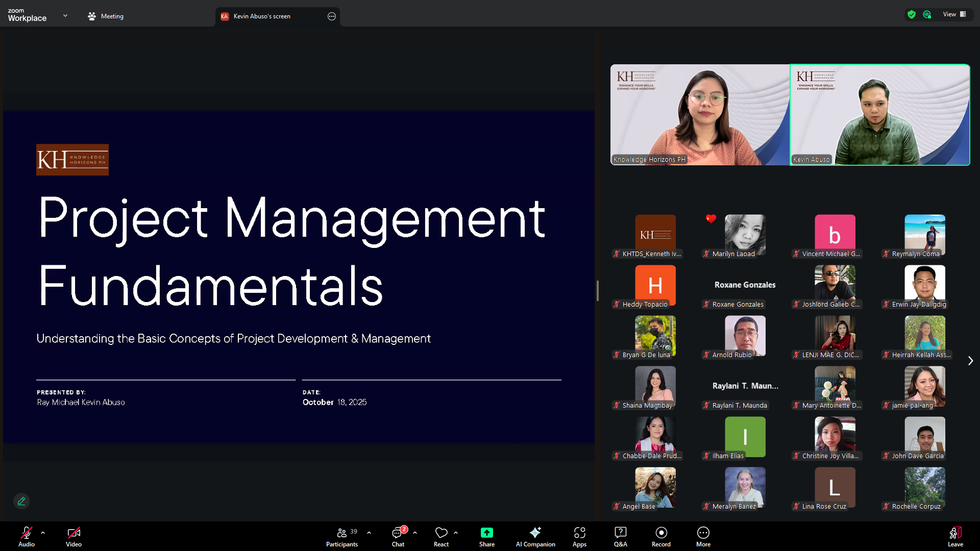Open the Participants panel
The height and width of the screenshot is (551, 980).
point(342,537)
